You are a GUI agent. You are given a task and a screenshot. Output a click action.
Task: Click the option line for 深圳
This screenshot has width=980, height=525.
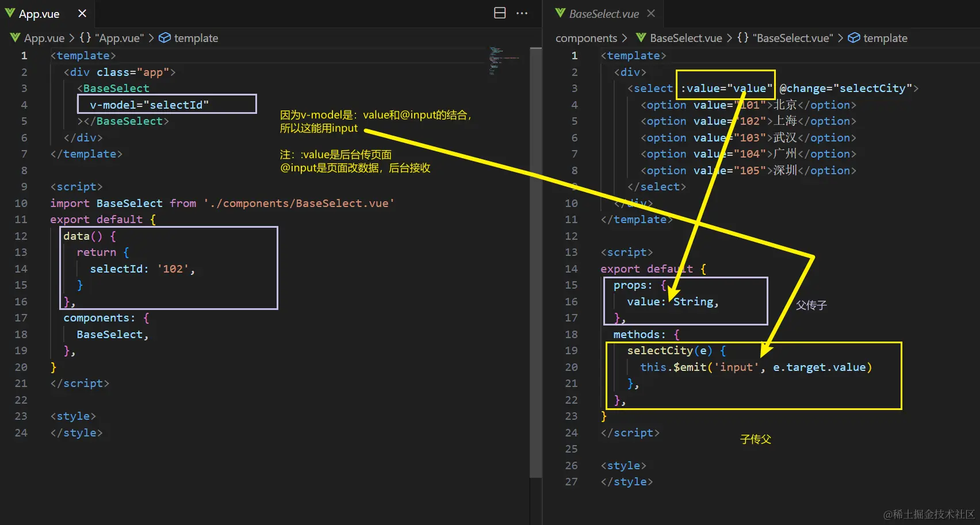(748, 170)
